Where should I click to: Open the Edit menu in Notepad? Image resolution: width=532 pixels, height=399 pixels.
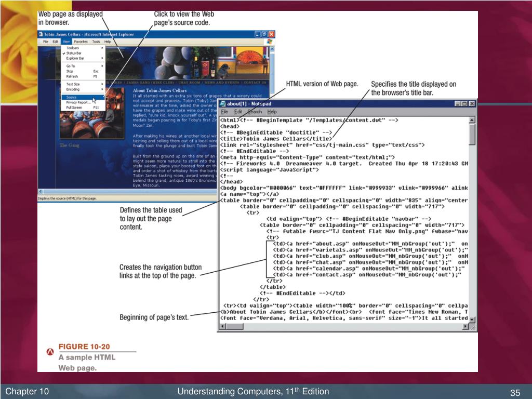coord(238,112)
